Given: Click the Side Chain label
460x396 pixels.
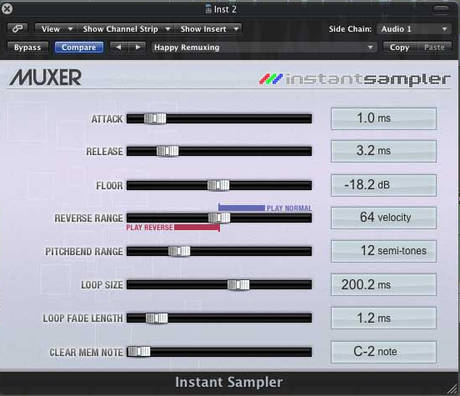Looking at the screenshot, I should (350, 29).
